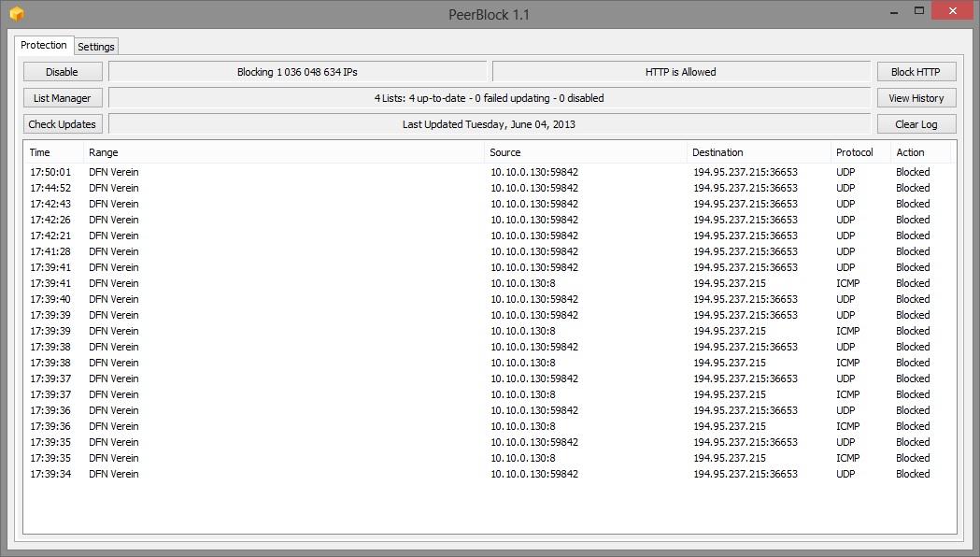Open View History

916,98
